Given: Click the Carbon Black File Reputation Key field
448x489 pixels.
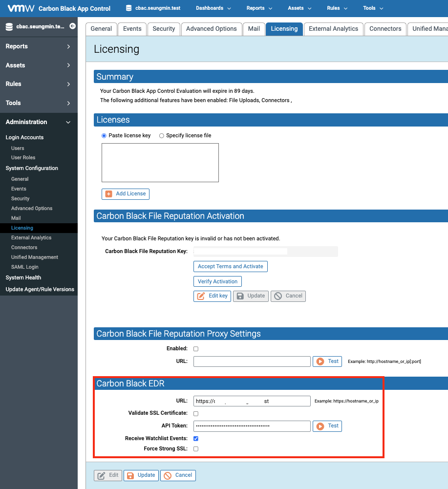Looking at the screenshot, I should [x=265, y=252].
